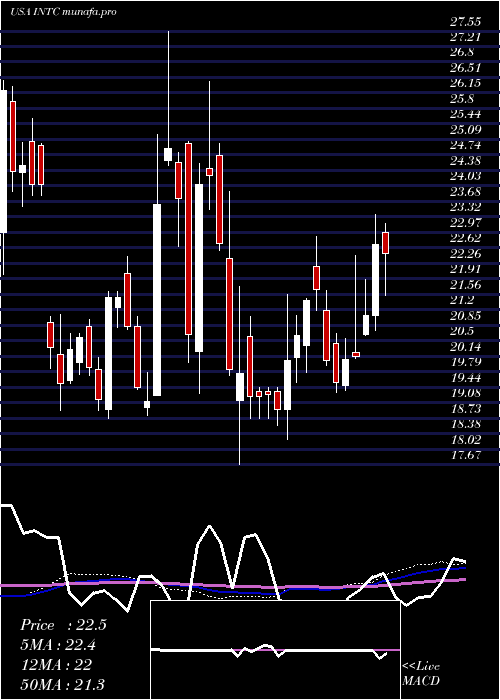Select the 17.67 price axis label

tap(465, 455)
